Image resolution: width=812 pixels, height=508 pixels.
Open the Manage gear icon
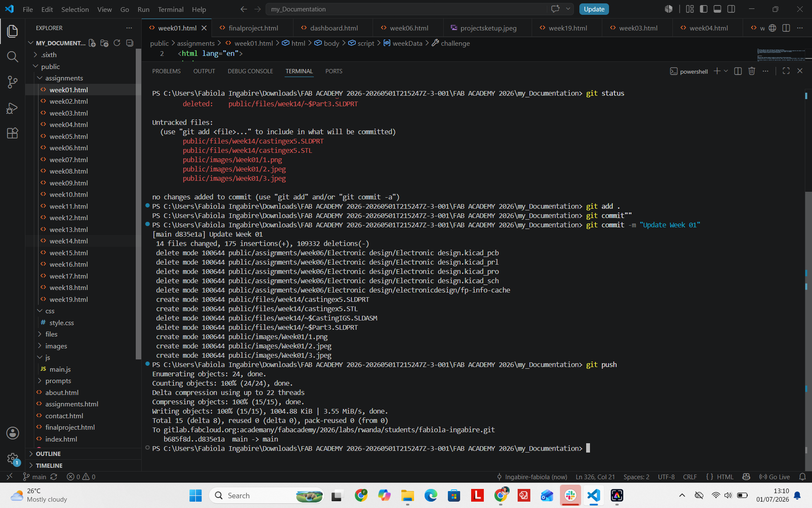pyautogui.click(x=12, y=458)
